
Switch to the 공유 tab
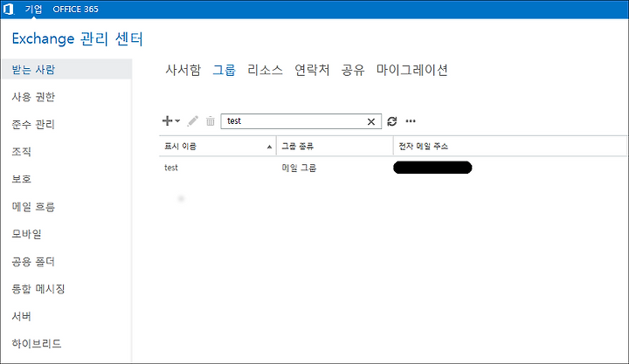click(353, 70)
